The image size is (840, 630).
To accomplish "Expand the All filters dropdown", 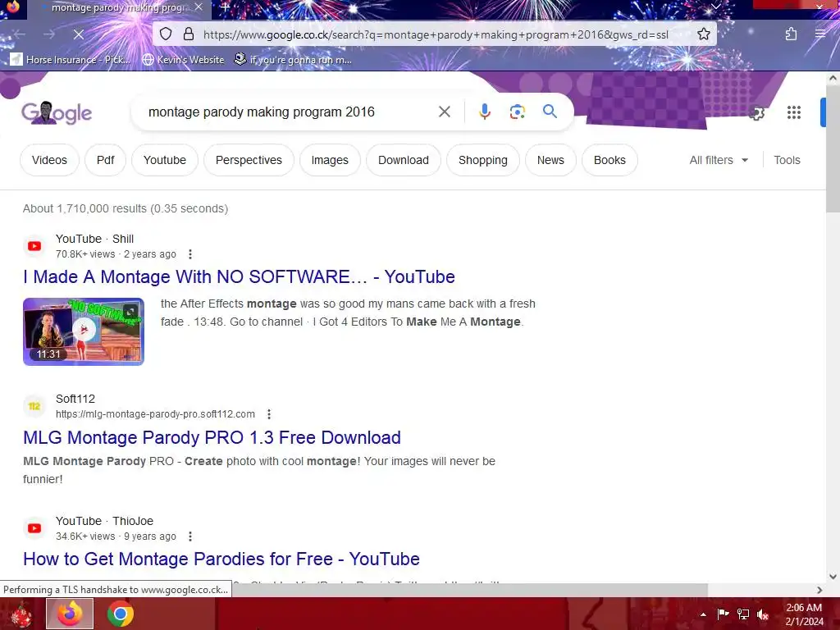I will coord(719,160).
